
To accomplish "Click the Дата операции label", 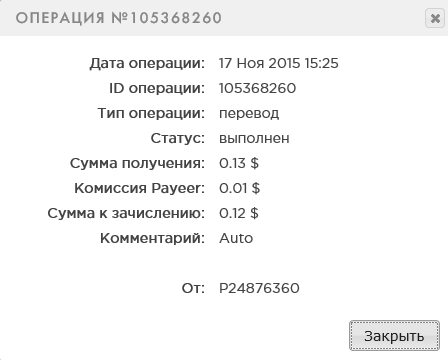I will click(x=147, y=64).
